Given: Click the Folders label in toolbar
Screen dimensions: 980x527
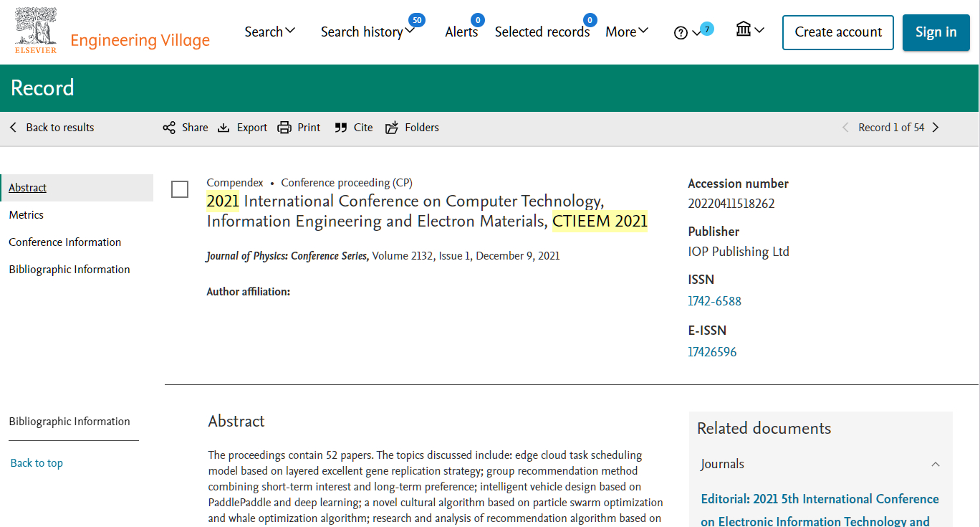Looking at the screenshot, I should (x=422, y=128).
